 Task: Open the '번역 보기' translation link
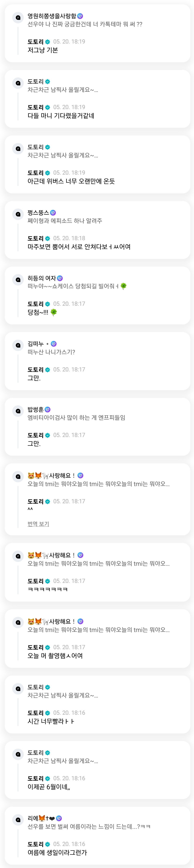click(x=38, y=524)
